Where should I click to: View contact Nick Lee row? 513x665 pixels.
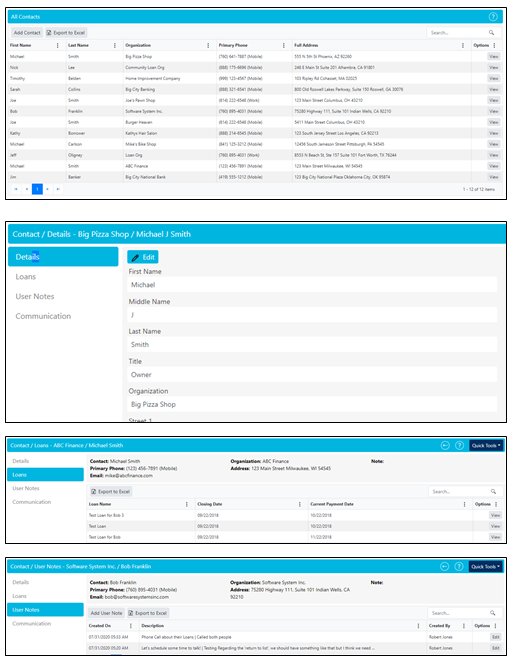point(493,67)
